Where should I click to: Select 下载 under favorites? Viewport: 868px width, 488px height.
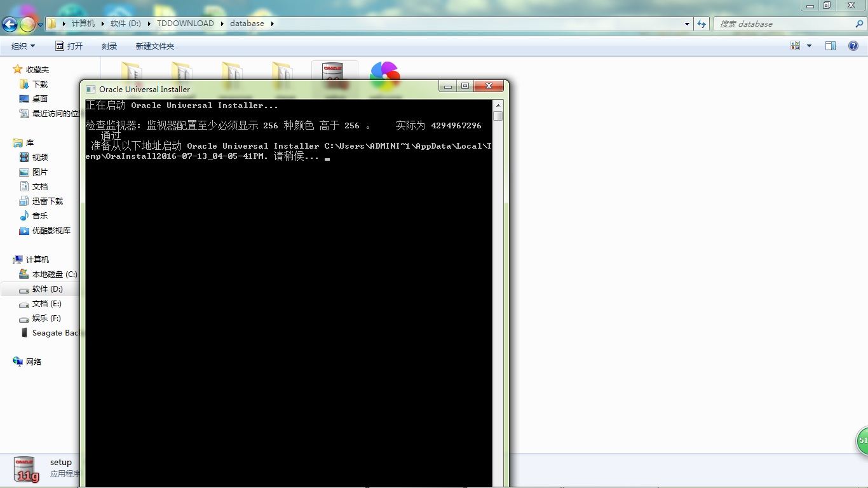[x=40, y=84]
